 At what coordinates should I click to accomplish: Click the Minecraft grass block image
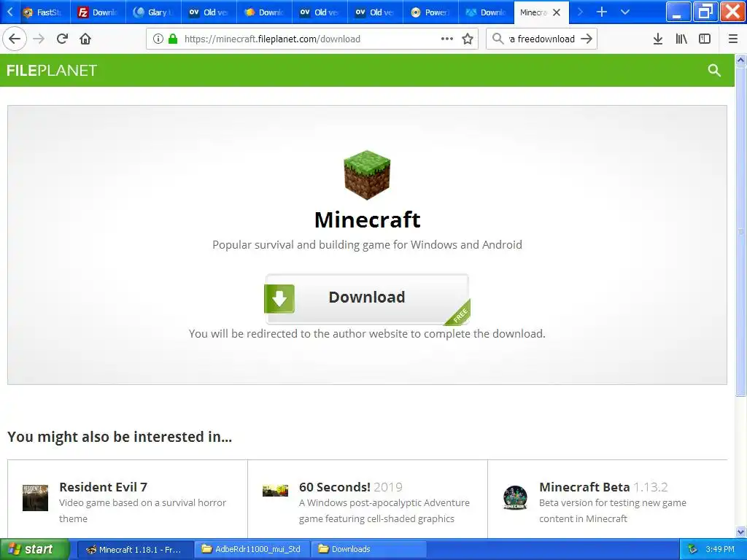pyautogui.click(x=367, y=175)
